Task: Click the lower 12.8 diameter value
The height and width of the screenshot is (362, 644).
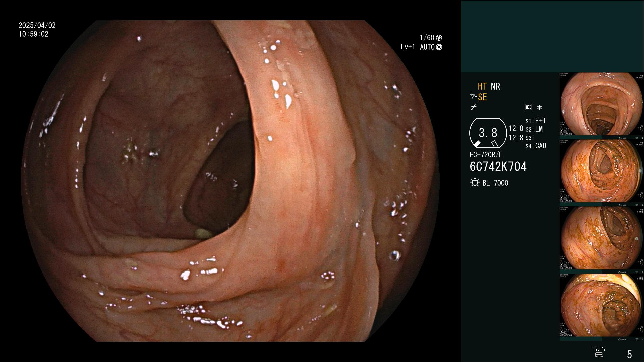Action: point(516,138)
